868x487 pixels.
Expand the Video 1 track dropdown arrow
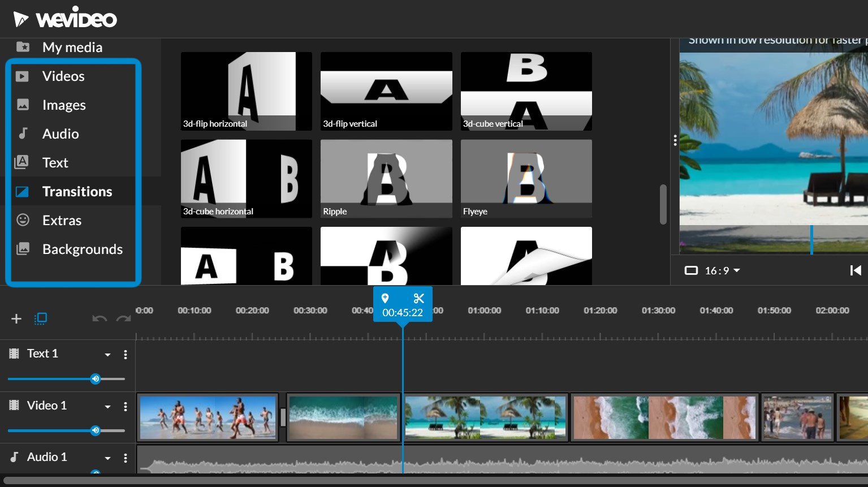107,407
